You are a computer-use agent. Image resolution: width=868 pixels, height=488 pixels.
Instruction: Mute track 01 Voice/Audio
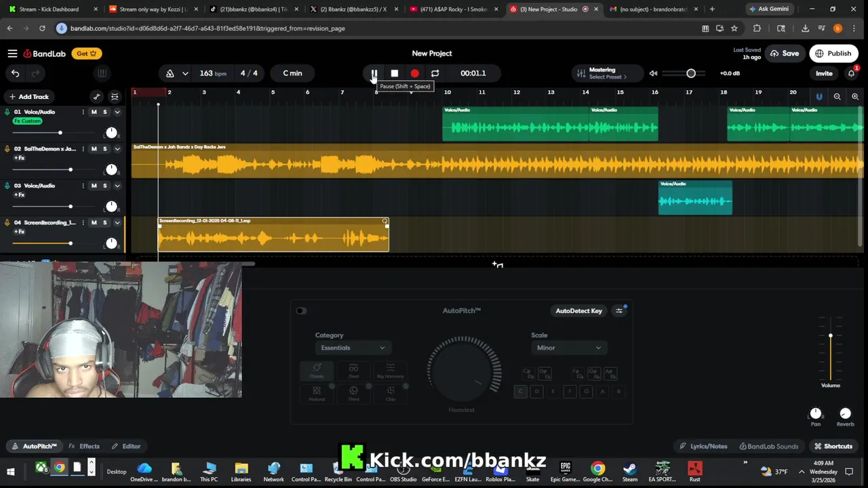pyautogui.click(x=94, y=112)
